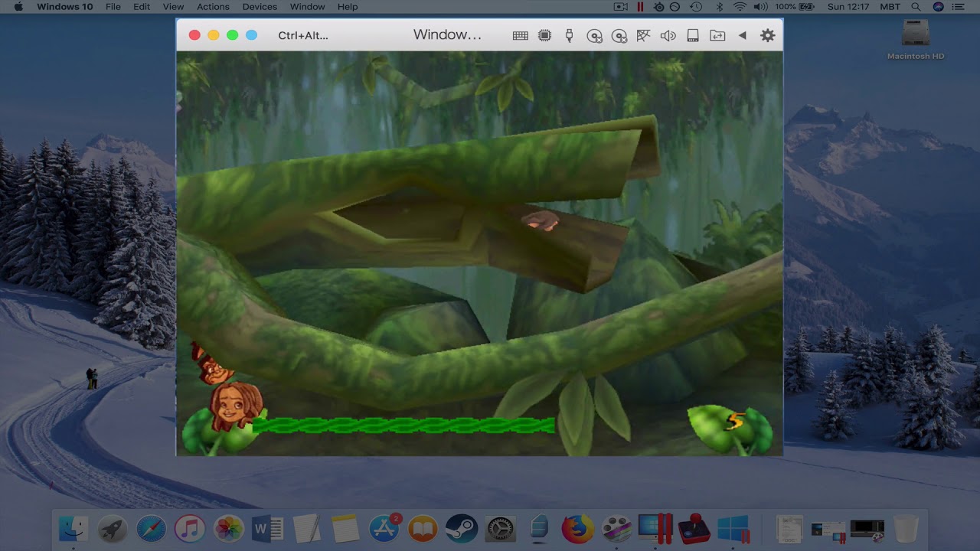Open Macintosh HD desktop drive
This screenshot has height=551, width=980.
click(x=916, y=40)
